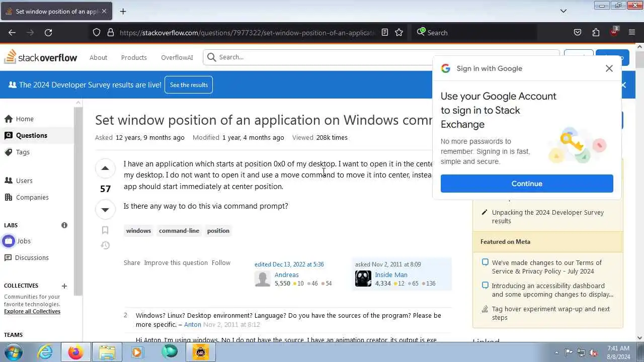Open the edited Dec 13, 2022 revision link
Image resolution: width=644 pixels, height=362 pixels.
tap(289, 264)
